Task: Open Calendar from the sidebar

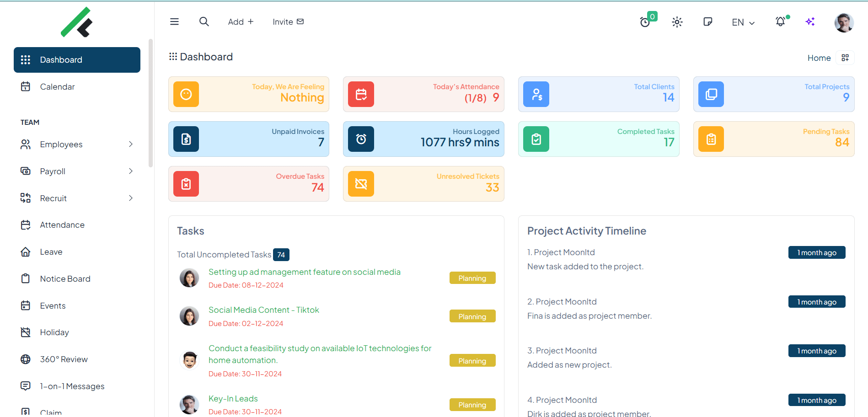Action: click(57, 87)
